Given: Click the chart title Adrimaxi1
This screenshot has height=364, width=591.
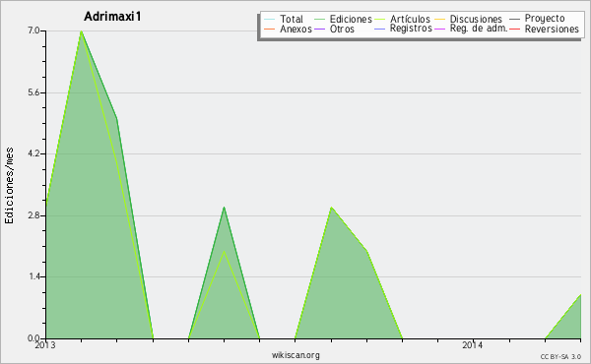Looking at the screenshot, I should tap(112, 17).
